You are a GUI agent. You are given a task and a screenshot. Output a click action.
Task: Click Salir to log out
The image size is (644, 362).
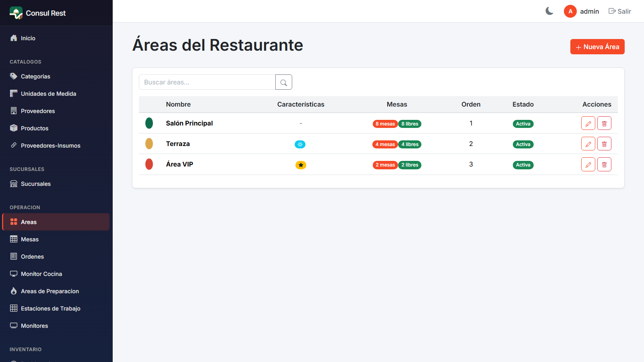tap(620, 11)
